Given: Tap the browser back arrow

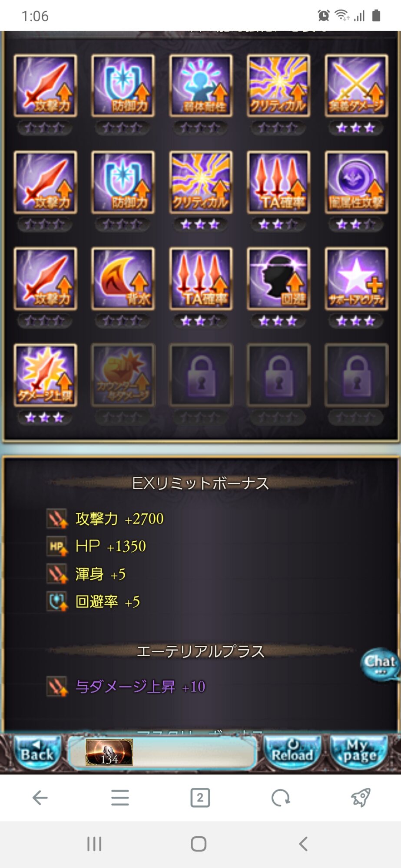Looking at the screenshot, I should (40, 798).
